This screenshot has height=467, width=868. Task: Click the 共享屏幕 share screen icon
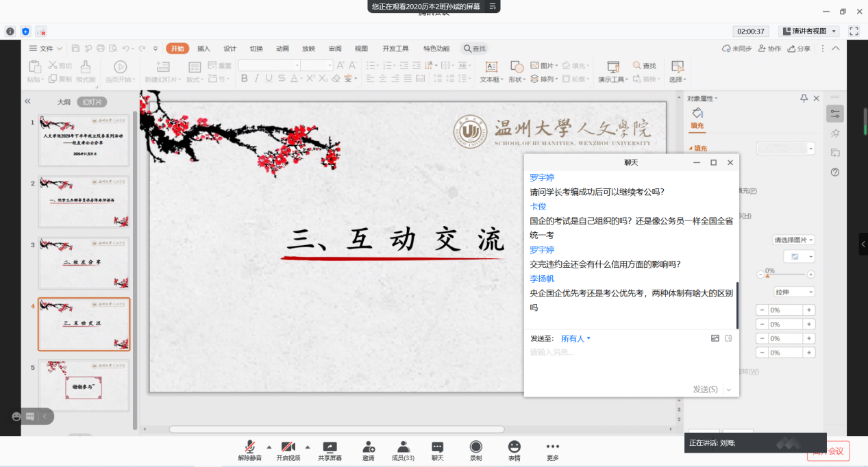330,446
